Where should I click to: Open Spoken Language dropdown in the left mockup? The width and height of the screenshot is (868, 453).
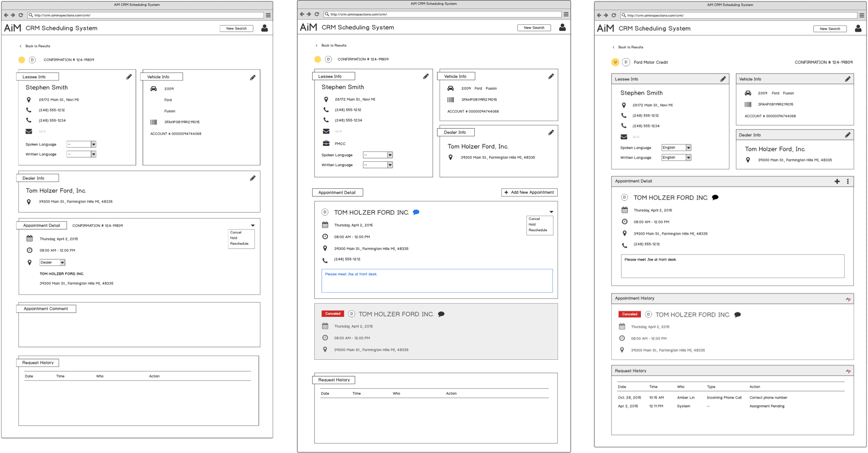click(81, 144)
